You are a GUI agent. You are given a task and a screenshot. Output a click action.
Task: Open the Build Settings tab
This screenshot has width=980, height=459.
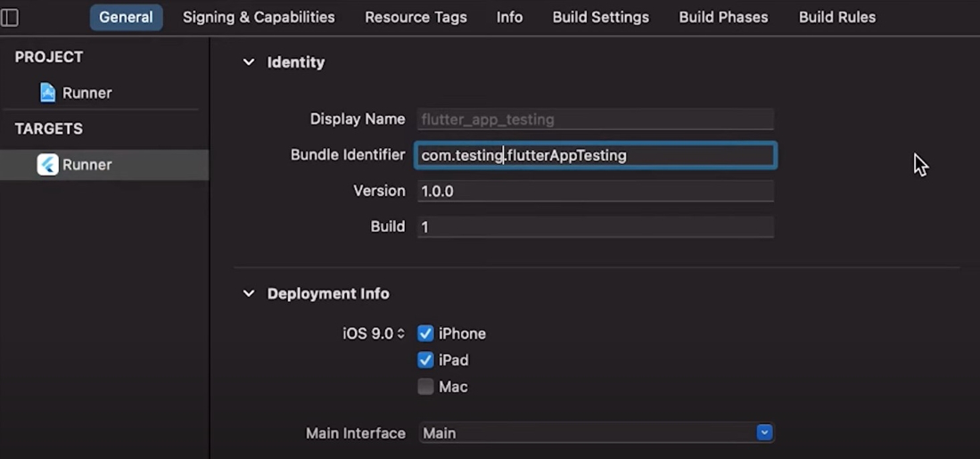pyautogui.click(x=600, y=17)
